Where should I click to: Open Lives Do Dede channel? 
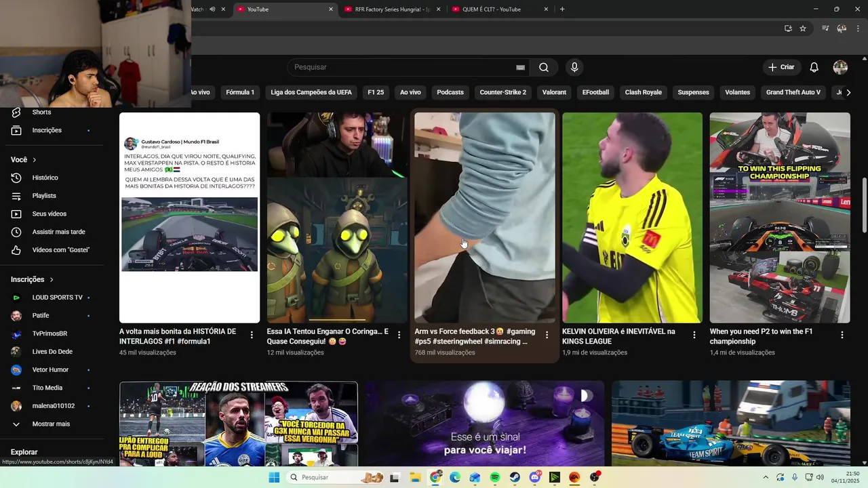(52, 352)
